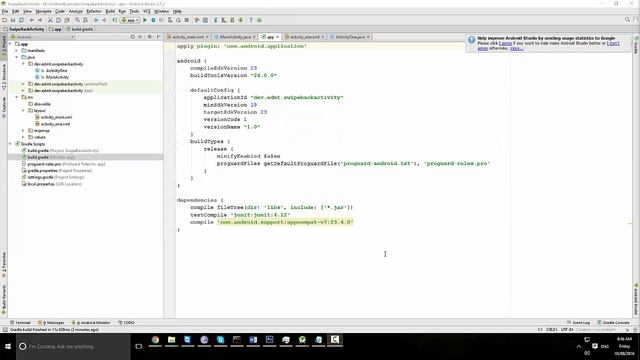Click the Make Project build icon

[114, 20]
